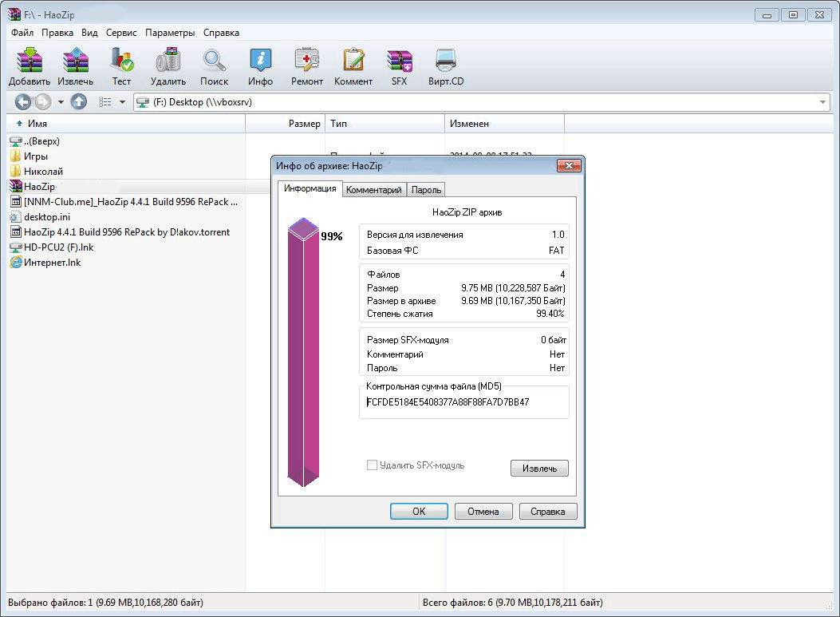Click the HaoZip icon in the title bar
The image size is (840, 617).
tap(14, 14)
